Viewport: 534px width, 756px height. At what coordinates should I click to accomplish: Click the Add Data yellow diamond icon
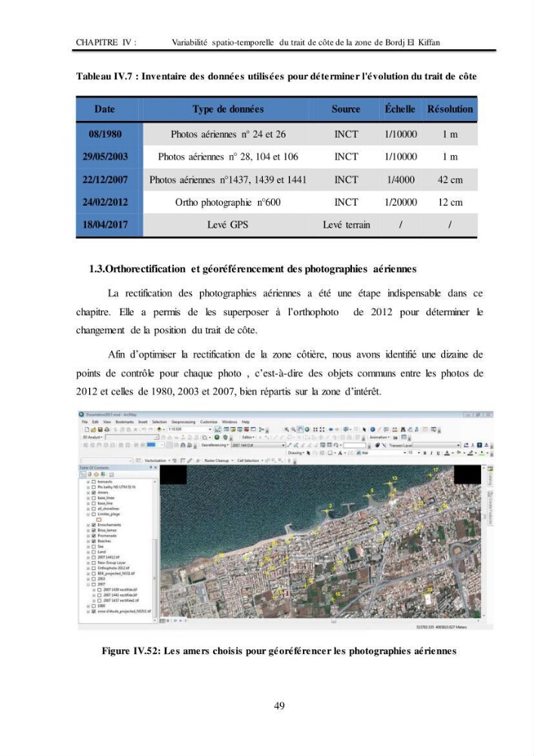[159, 429]
